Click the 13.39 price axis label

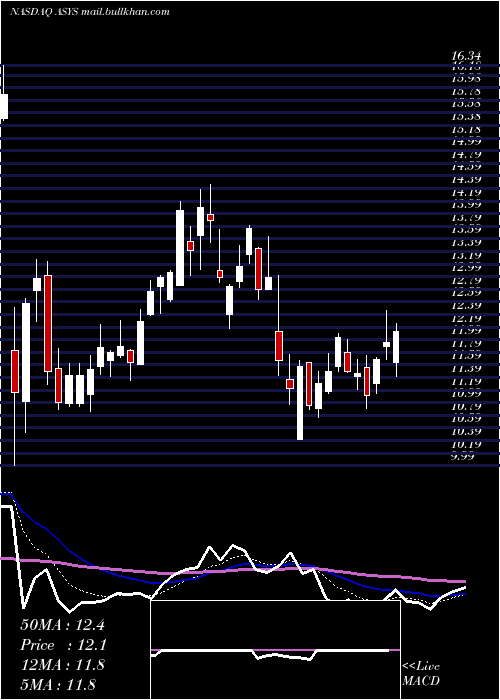click(466, 243)
